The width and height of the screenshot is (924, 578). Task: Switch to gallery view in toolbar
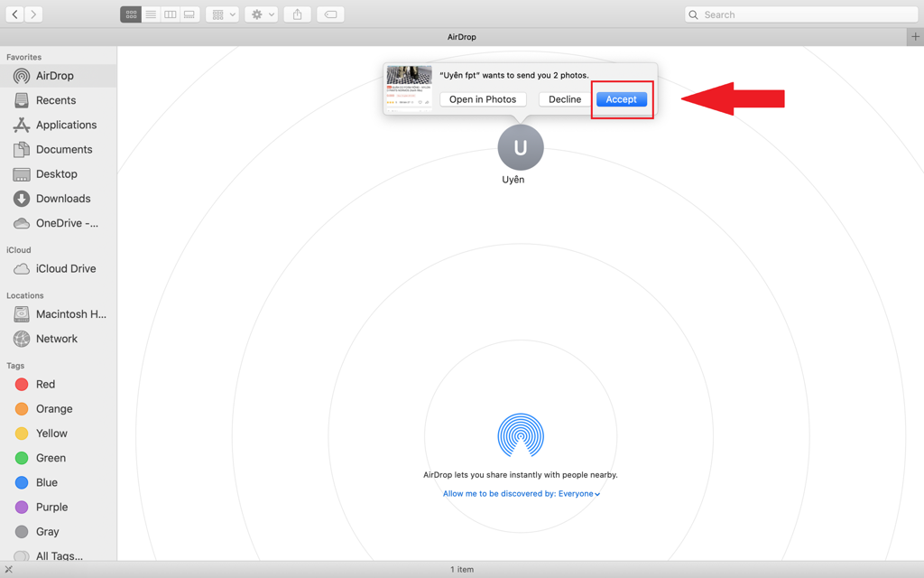(x=189, y=14)
